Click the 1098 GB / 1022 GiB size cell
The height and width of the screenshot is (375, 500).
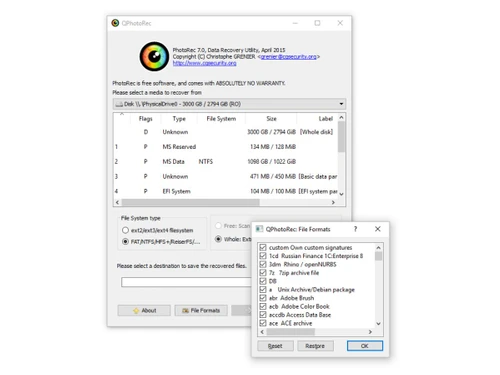271,162
